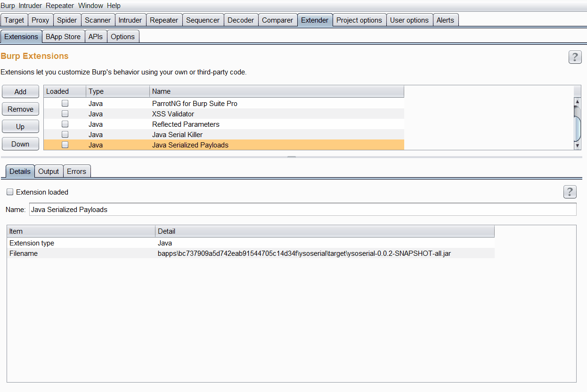Open the Window menu

point(90,6)
